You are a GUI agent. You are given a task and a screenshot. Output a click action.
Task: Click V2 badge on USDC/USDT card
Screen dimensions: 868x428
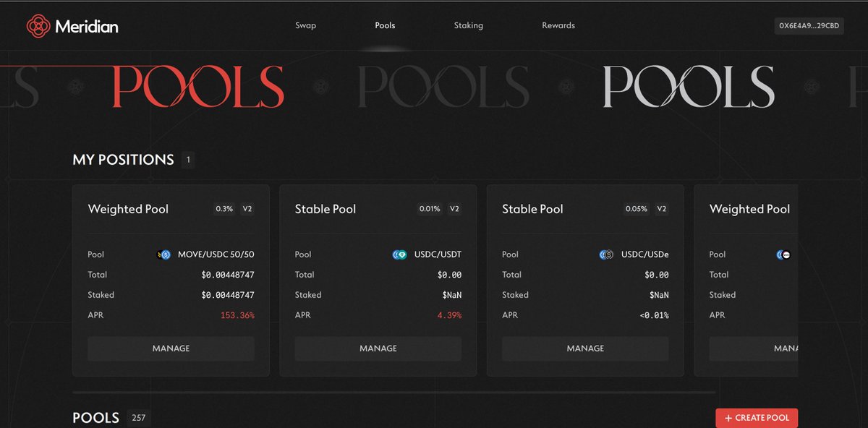click(454, 209)
